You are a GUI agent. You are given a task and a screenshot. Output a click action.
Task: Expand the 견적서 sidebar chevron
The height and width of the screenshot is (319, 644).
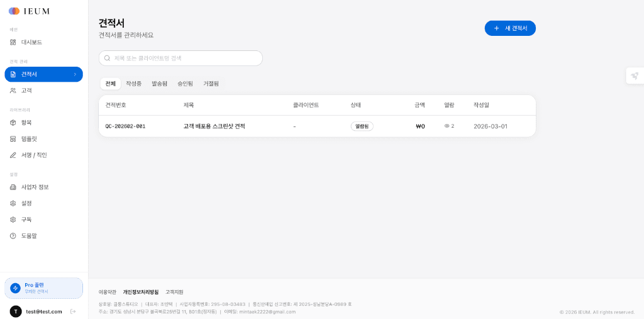click(75, 74)
